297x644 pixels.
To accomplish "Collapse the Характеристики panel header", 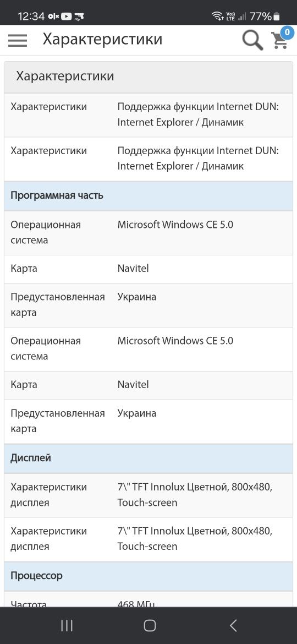I will pos(148,77).
